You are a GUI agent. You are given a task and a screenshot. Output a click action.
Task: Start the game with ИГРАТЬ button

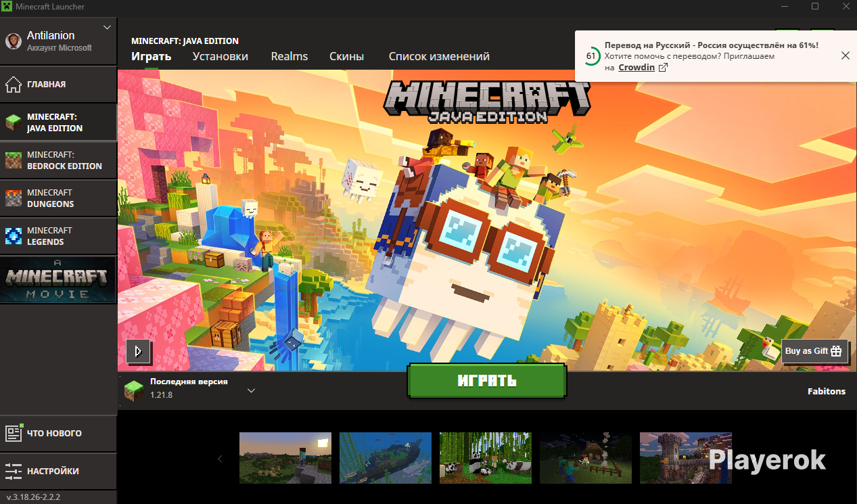click(487, 381)
